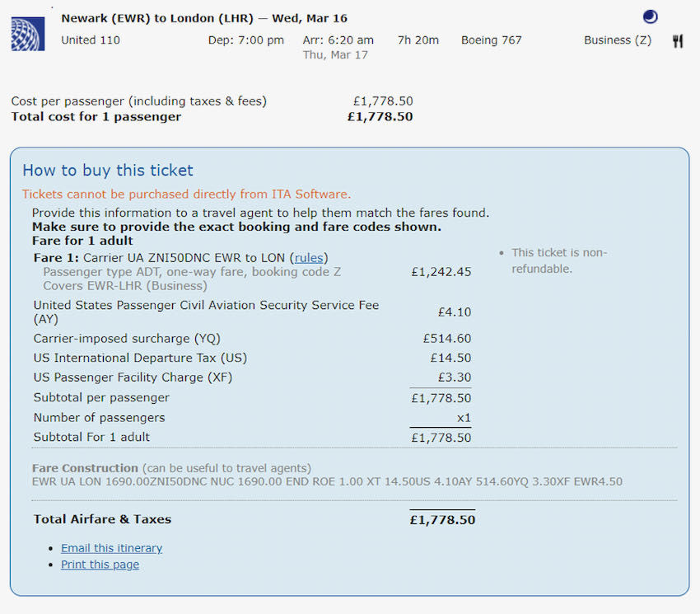This screenshot has width=700, height=614.
Task: Click the Subtotal For 1 adult label
Action: 91,437
